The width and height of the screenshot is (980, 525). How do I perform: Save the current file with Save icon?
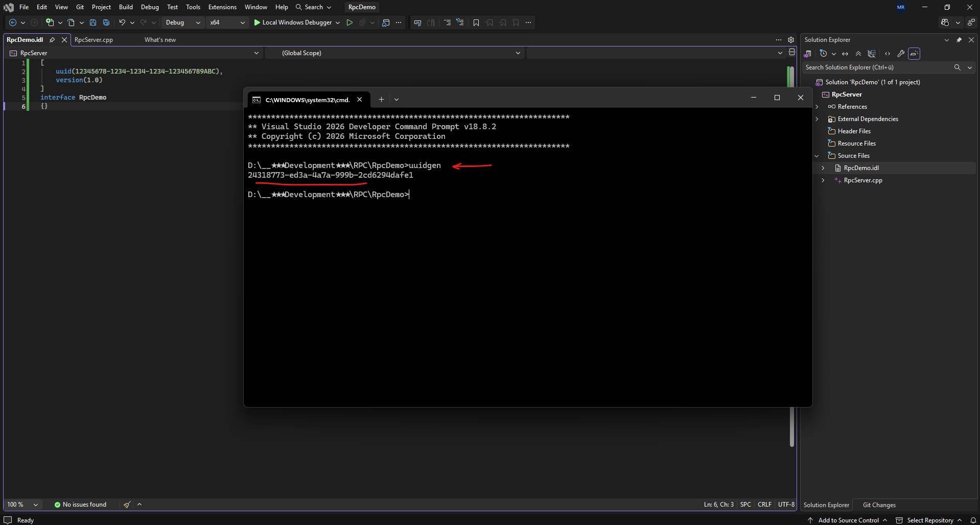pyautogui.click(x=93, y=22)
